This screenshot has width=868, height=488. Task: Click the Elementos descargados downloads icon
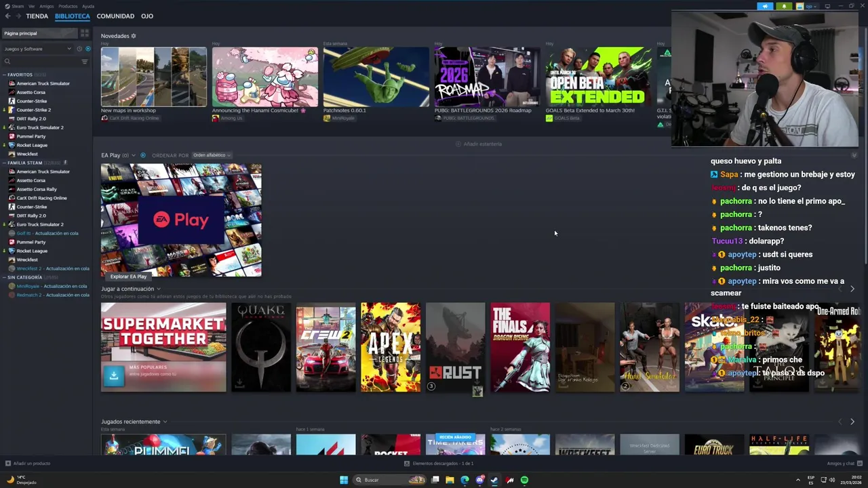tap(407, 464)
